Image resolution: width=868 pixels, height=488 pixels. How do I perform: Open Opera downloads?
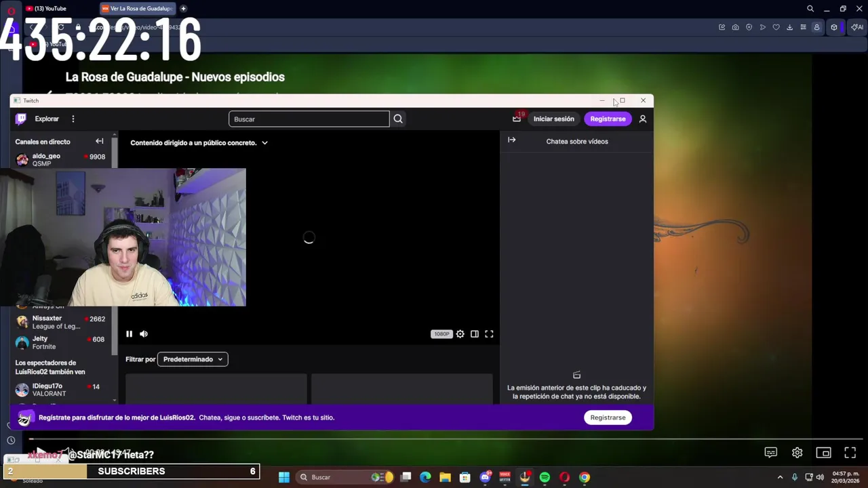[x=790, y=27]
